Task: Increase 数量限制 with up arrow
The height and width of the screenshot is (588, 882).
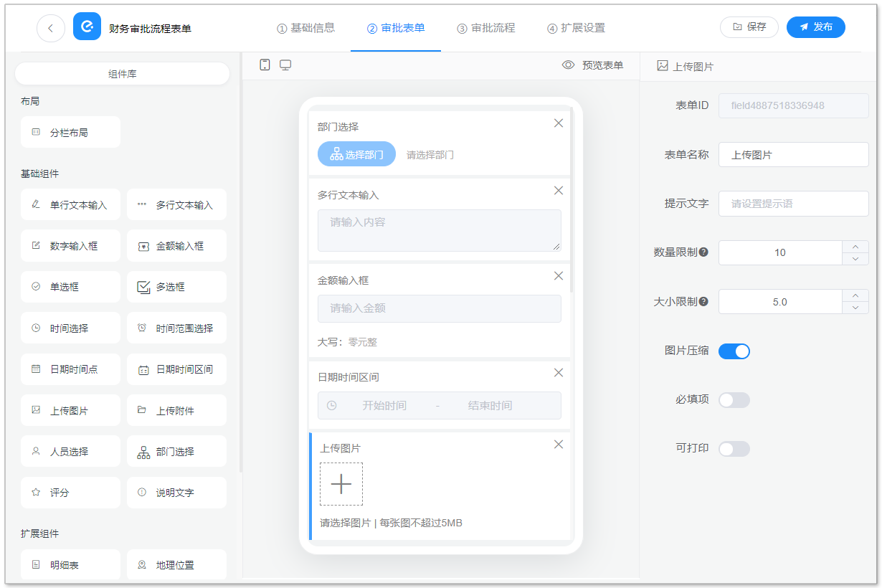Action: coord(855,247)
